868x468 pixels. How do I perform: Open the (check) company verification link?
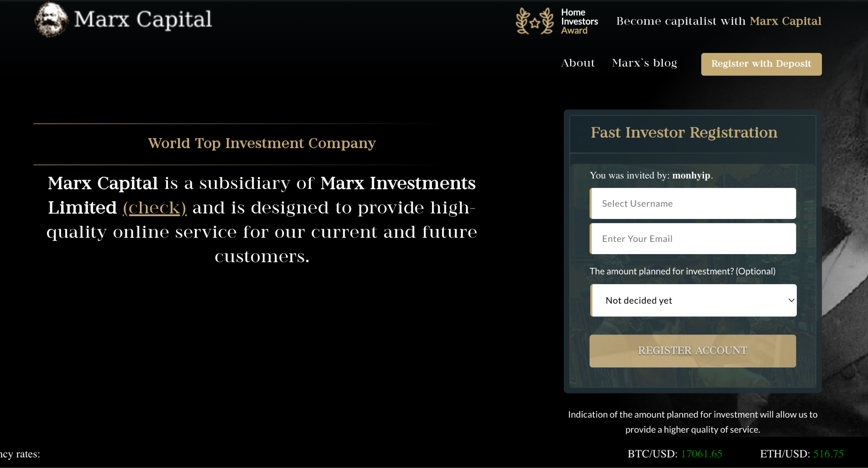pyautogui.click(x=154, y=208)
